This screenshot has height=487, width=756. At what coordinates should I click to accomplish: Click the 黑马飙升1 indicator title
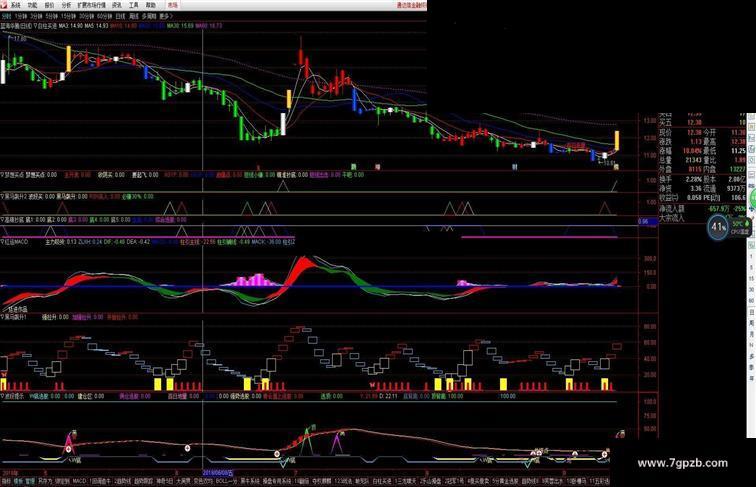coord(14,317)
